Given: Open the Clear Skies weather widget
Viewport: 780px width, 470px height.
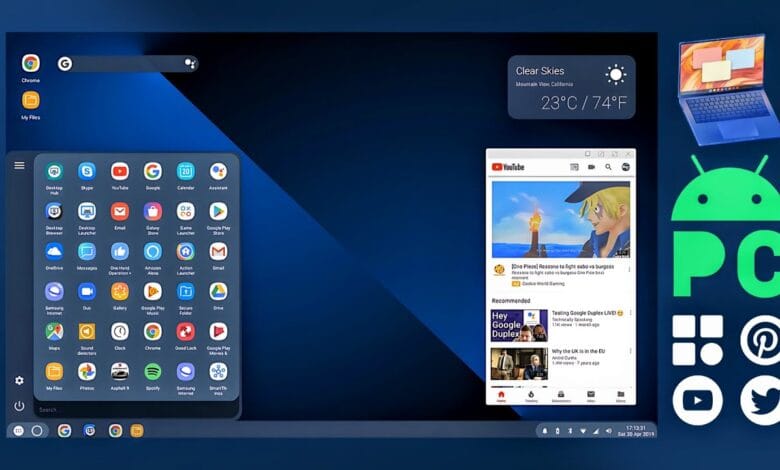Looking at the screenshot, I should coord(571,87).
